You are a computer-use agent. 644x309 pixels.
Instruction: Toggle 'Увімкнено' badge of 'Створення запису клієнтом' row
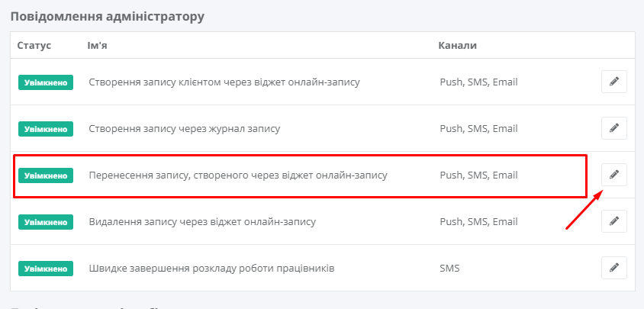(x=46, y=82)
